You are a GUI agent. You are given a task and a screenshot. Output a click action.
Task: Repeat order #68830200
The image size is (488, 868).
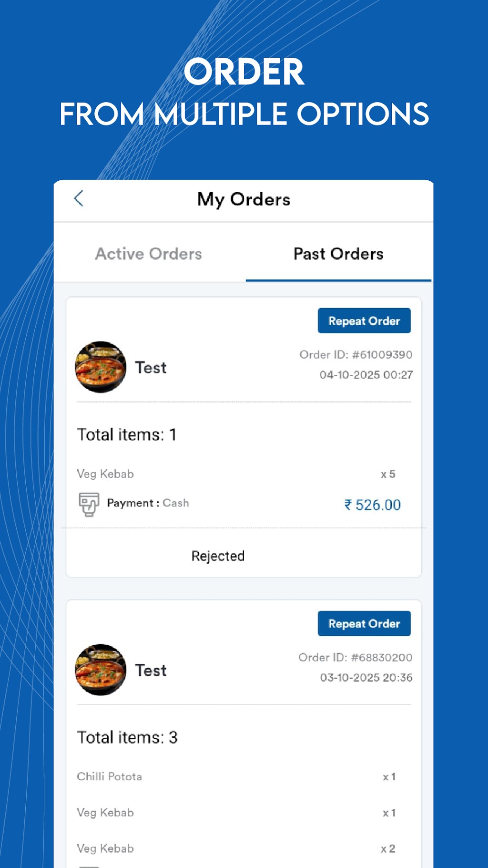(364, 623)
